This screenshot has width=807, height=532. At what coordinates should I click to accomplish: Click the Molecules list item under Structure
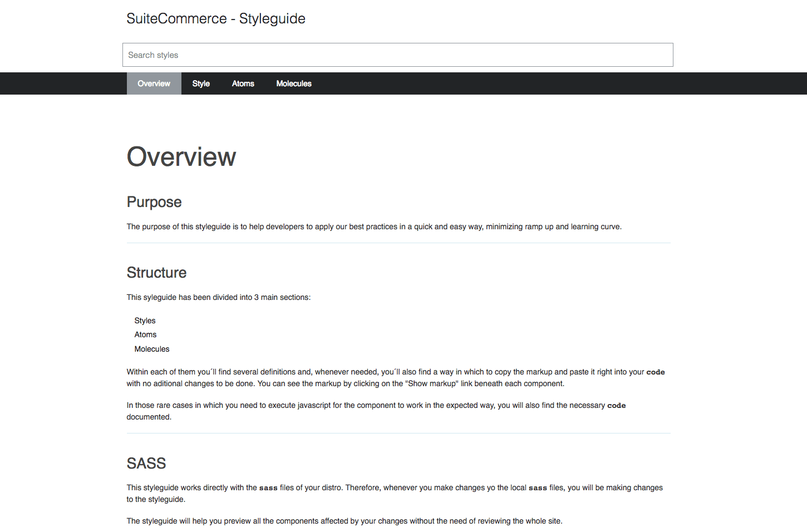tap(152, 349)
